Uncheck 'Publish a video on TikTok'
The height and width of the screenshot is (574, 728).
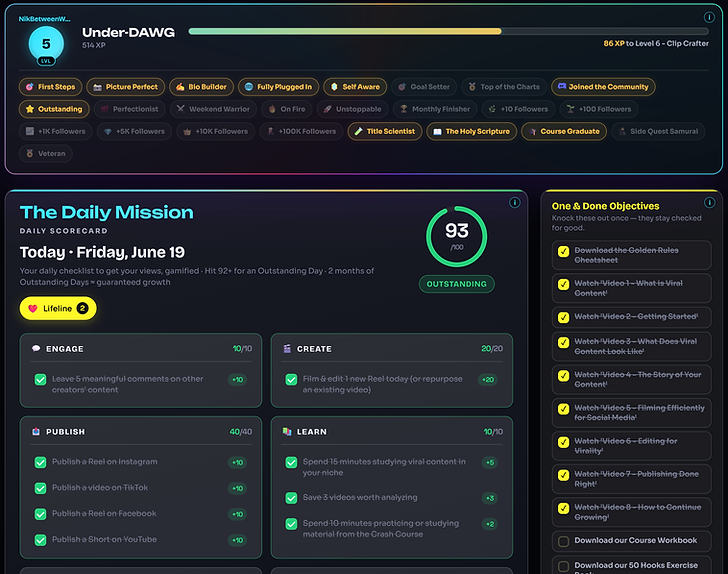[40, 488]
